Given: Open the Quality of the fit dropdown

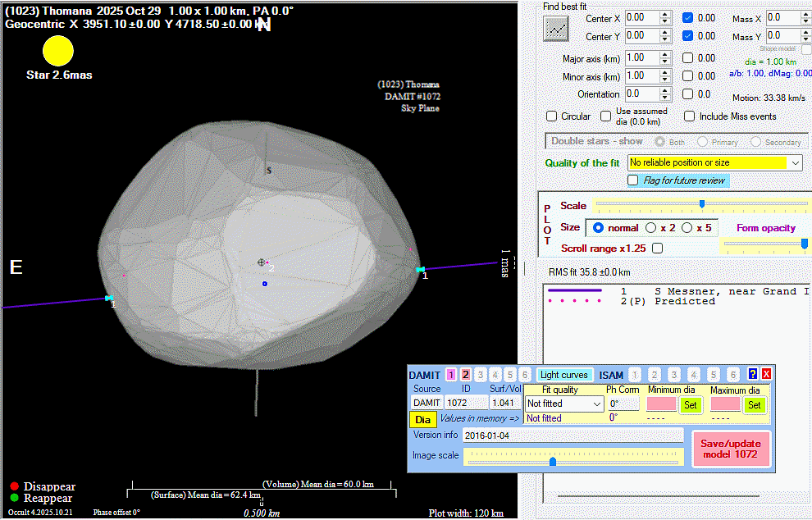Looking at the screenshot, I should pos(796,163).
